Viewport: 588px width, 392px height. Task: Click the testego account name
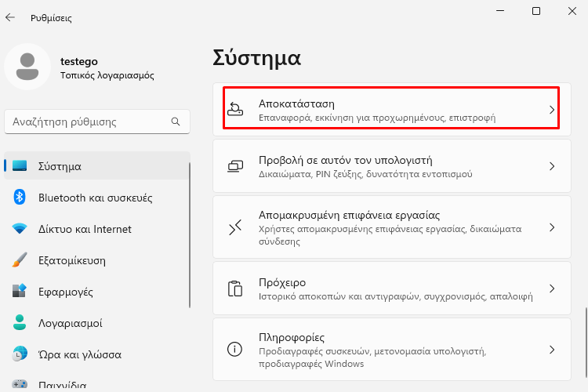[79, 61]
